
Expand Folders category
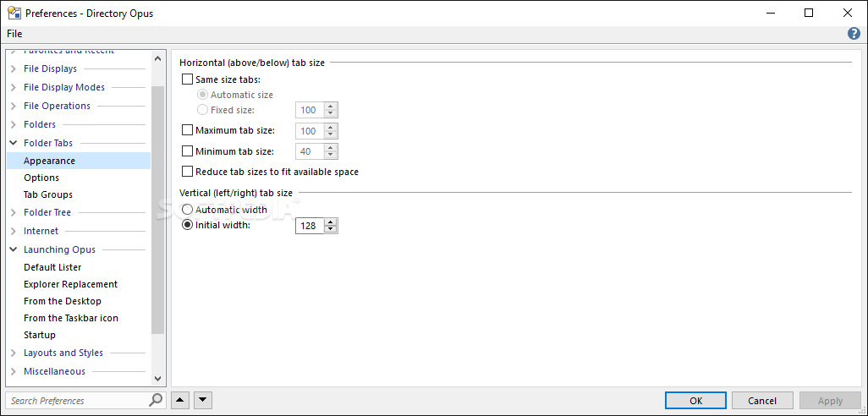[14, 124]
